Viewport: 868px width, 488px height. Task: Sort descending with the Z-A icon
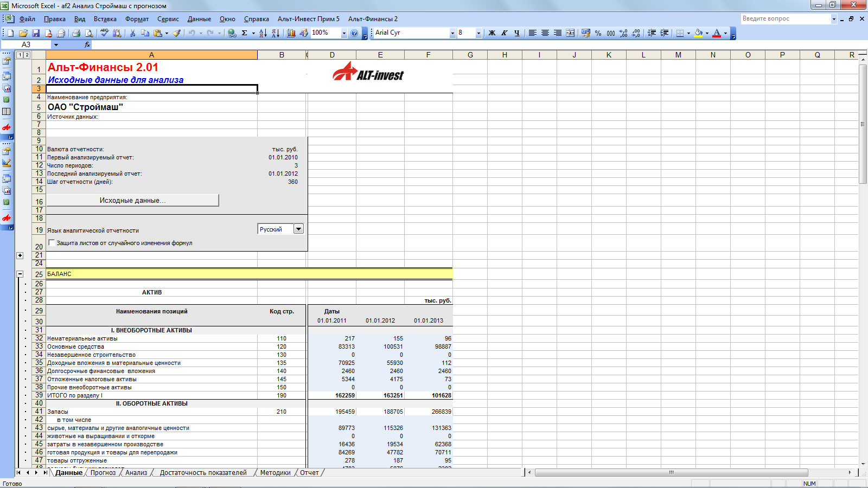(x=276, y=33)
